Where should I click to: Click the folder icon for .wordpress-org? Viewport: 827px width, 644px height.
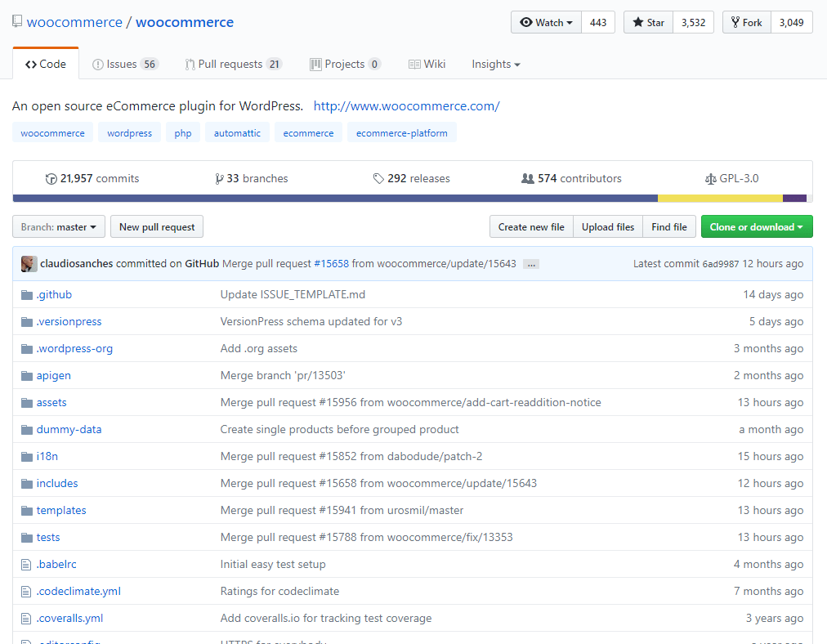tap(27, 349)
